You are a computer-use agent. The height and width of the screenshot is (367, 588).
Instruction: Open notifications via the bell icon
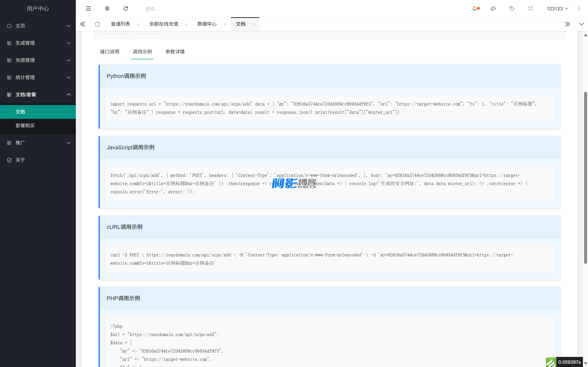(x=475, y=8)
